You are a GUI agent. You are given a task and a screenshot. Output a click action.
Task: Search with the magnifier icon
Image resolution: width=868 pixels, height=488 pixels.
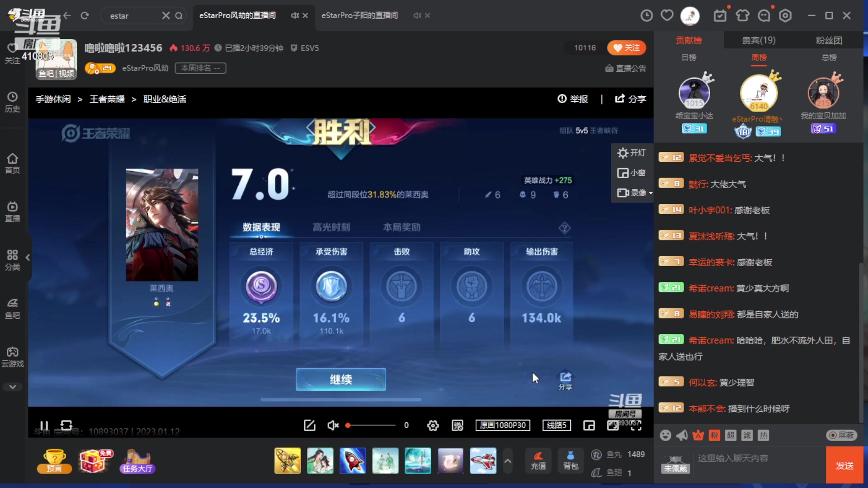click(x=179, y=15)
